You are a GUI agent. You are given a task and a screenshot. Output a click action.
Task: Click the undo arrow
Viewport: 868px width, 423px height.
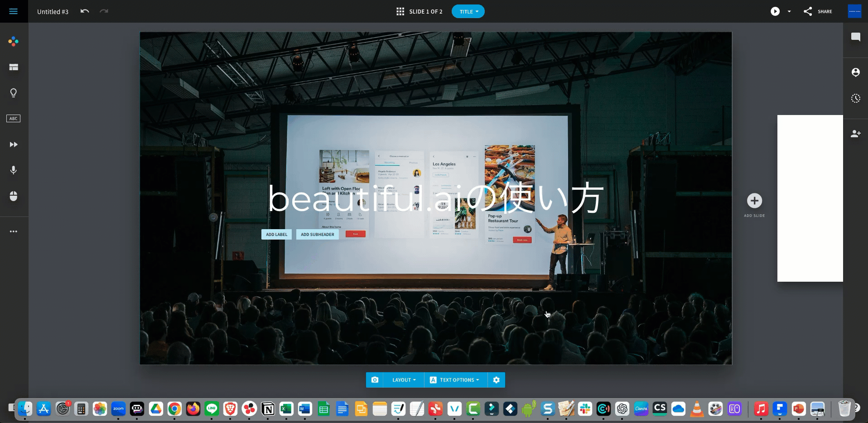[x=85, y=11]
